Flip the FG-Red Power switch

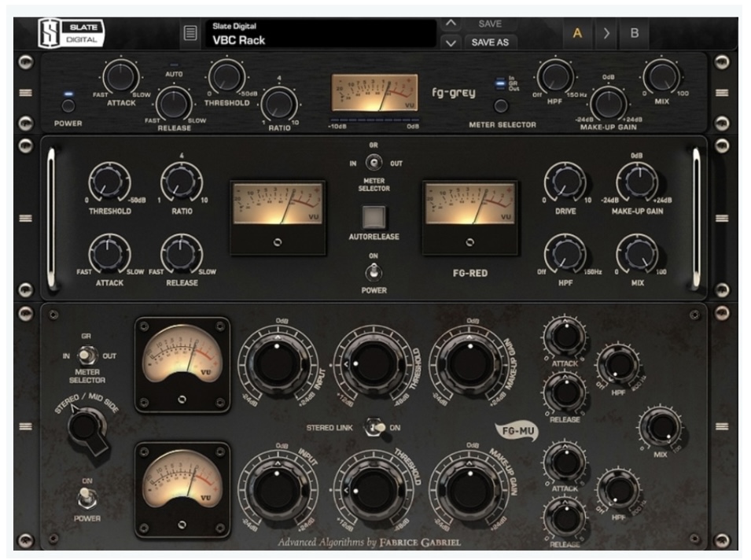pyautogui.click(x=374, y=271)
